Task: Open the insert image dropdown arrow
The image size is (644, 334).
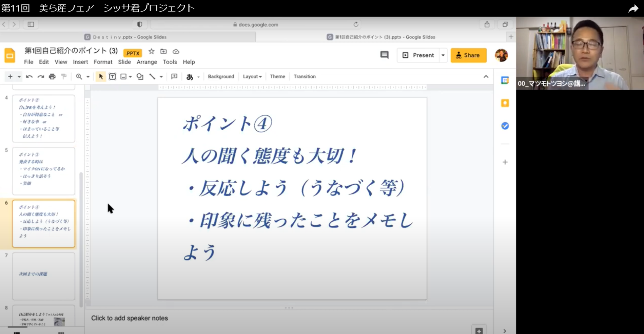Action: (x=130, y=77)
